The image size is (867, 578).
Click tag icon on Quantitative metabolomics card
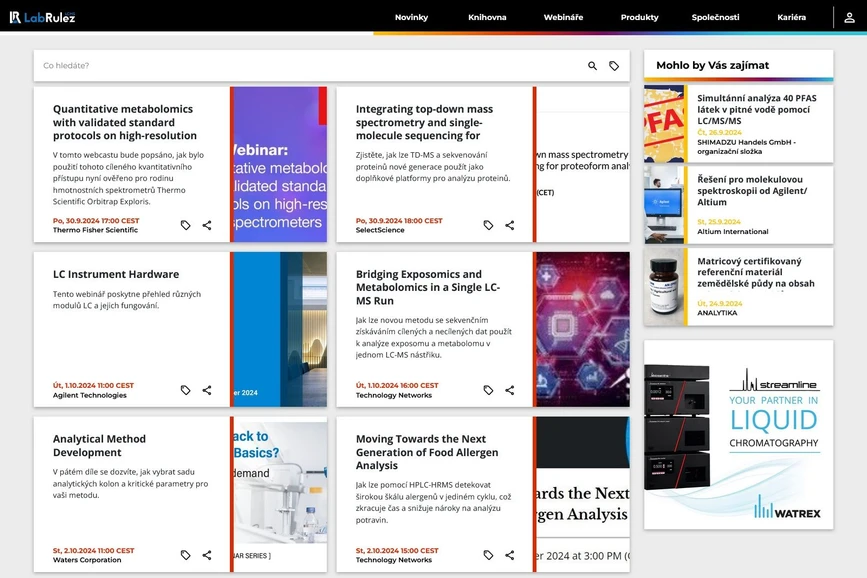click(186, 225)
